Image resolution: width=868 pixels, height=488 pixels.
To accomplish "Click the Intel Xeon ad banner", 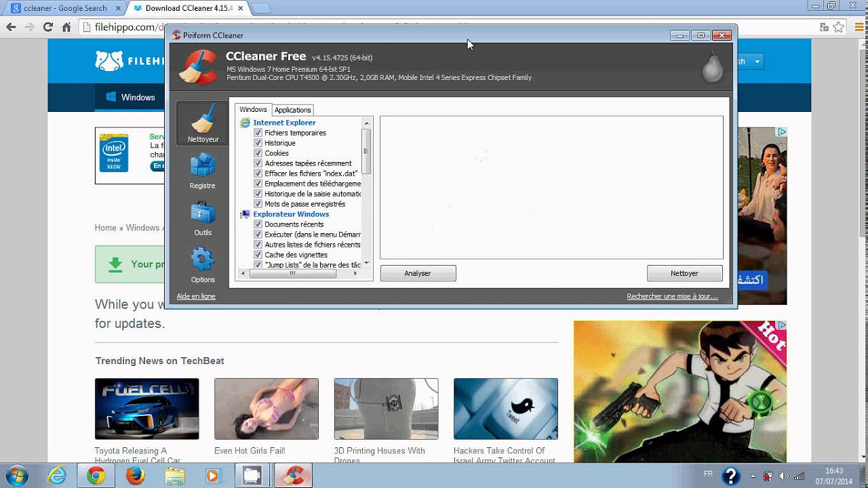I will click(x=129, y=156).
